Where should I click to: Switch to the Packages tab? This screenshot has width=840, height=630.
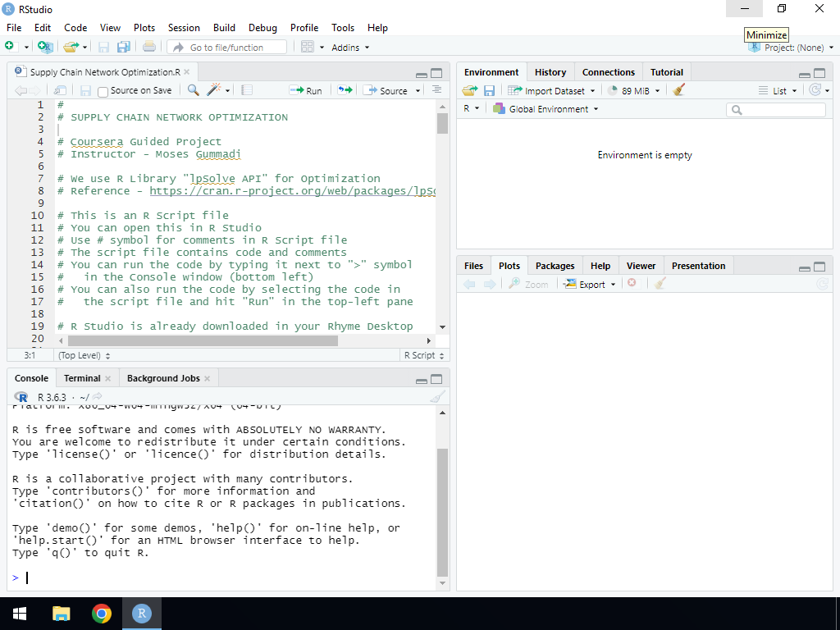pyautogui.click(x=555, y=266)
